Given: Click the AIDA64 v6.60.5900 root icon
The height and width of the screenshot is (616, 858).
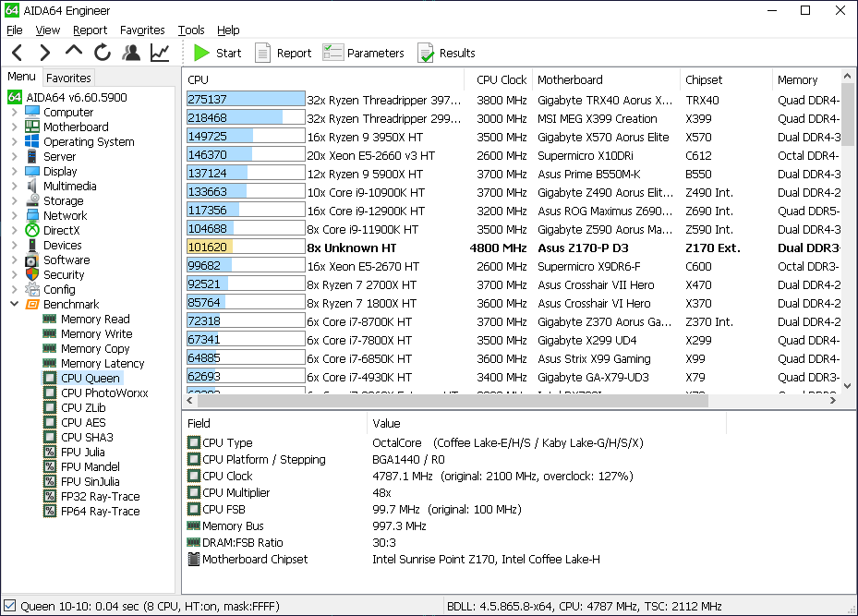Looking at the screenshot, I should coord(14,97).
